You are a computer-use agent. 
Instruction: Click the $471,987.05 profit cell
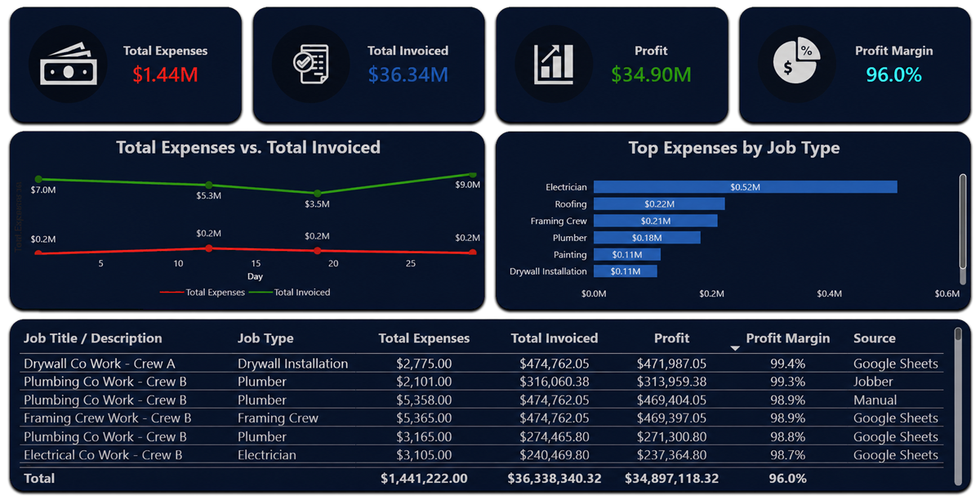click(x=671, y=364)
